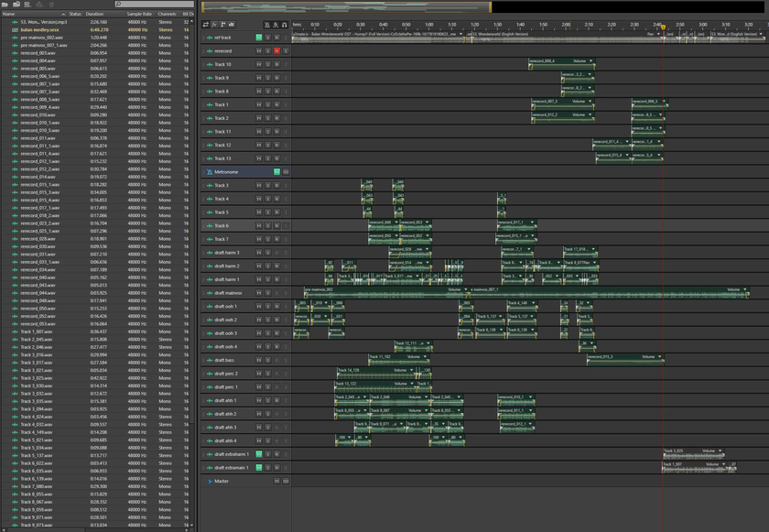Click the Metronome track icon

[210, 172]
